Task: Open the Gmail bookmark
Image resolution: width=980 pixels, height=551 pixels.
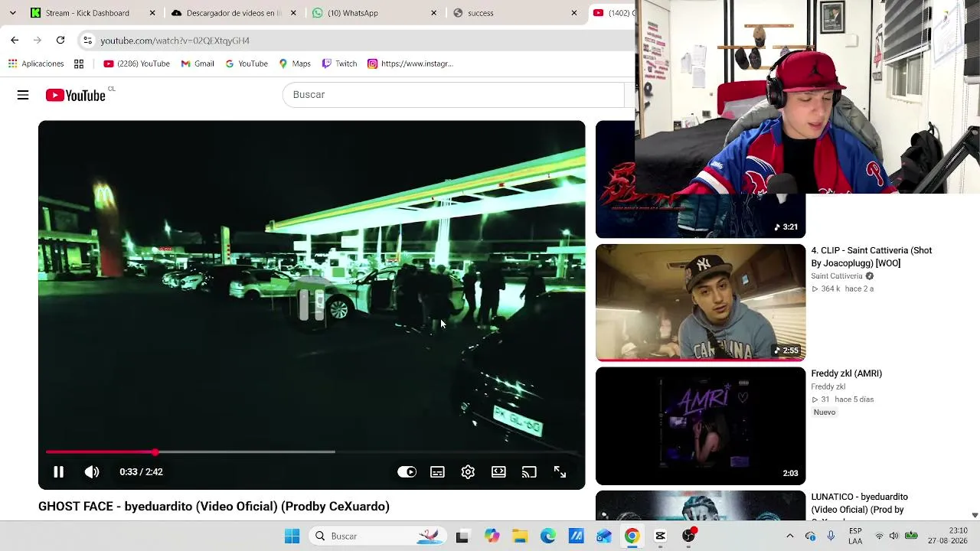Action: (198, 64)
